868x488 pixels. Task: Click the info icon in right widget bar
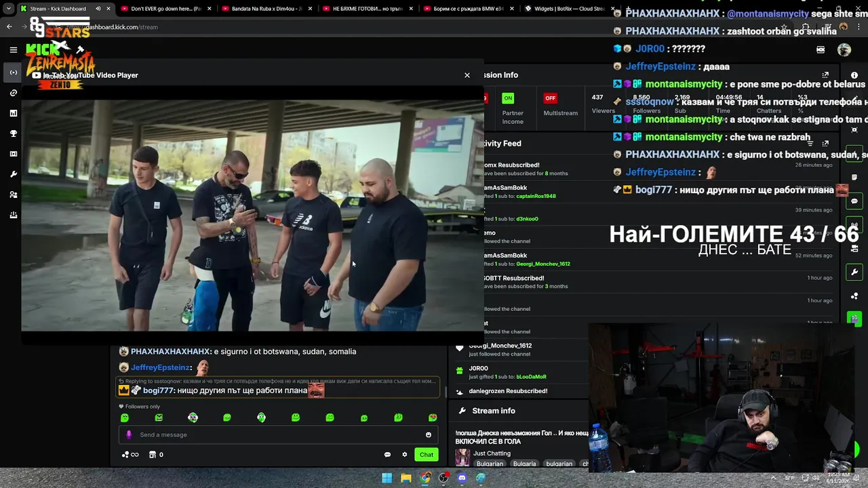[x=854, y=75]
